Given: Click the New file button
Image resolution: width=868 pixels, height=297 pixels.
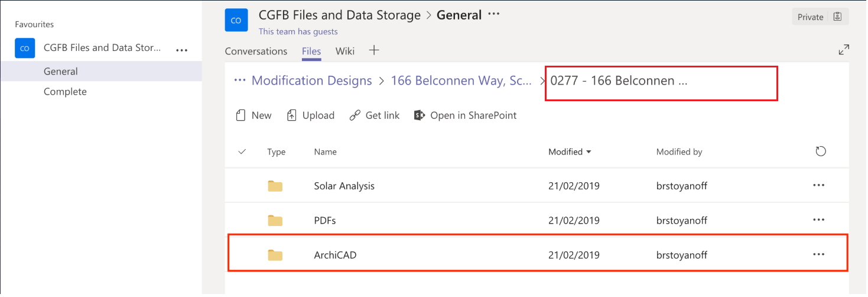Looking at the screenshot, I should [x=253, y=115].
